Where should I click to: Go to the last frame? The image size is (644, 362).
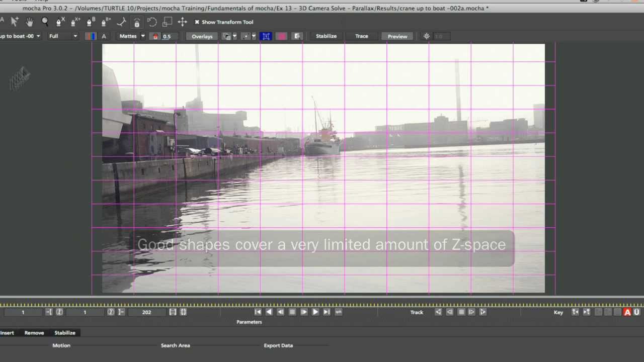[327, 312]
